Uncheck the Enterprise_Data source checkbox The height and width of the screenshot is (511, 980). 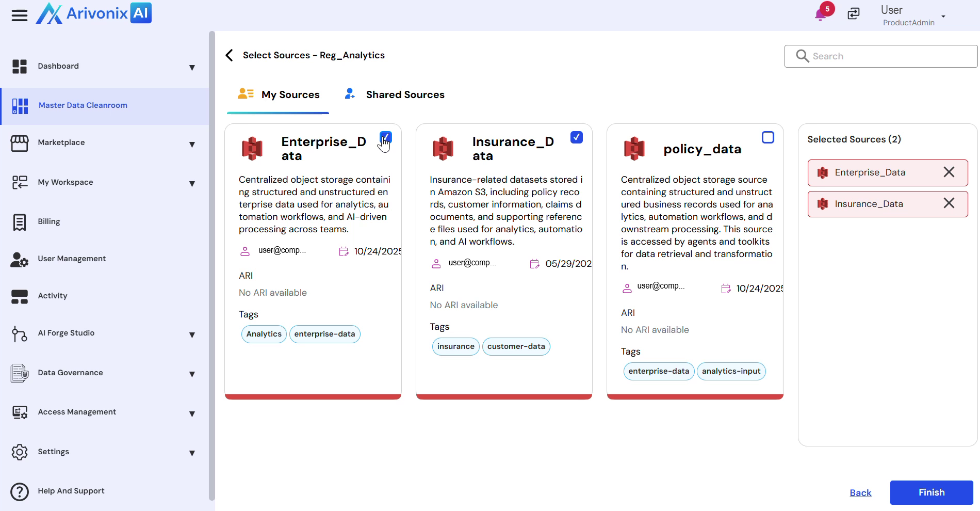point(385,137)
